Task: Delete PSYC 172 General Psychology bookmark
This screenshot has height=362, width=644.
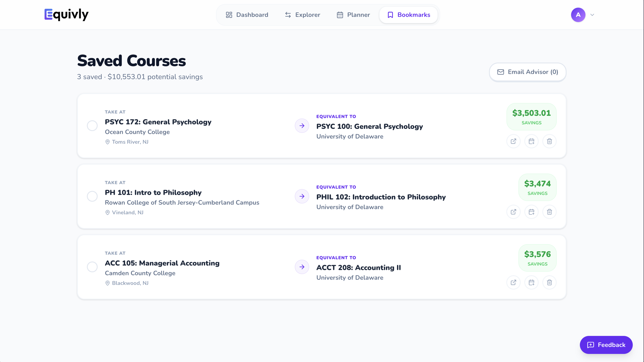Action: 549,141
